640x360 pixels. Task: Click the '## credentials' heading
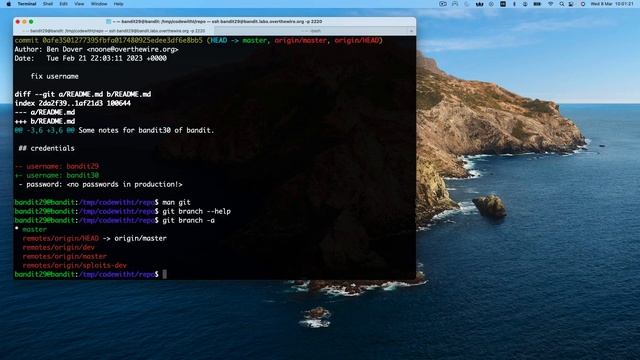click(47, 148)
